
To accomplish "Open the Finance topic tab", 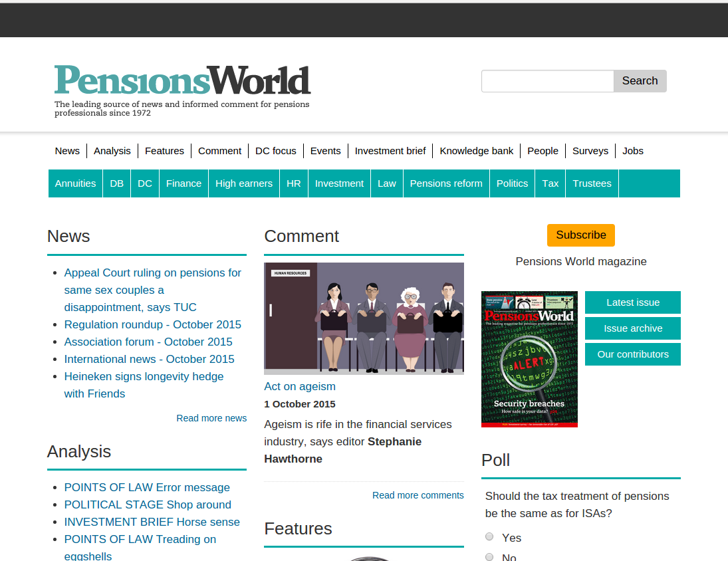I will coord(184,183).
